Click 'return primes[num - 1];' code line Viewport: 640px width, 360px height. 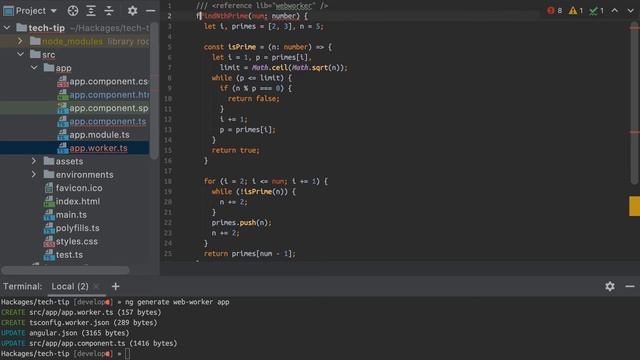(249, 254)
